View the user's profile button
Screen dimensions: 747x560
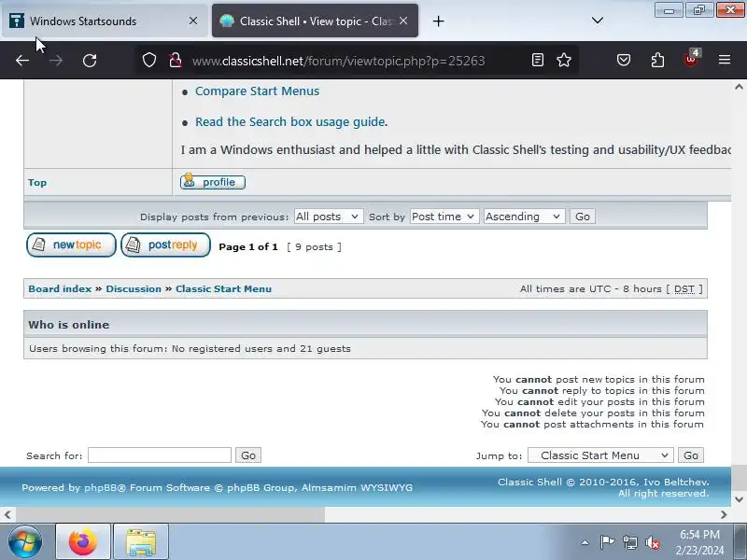(x=213, y=182)
